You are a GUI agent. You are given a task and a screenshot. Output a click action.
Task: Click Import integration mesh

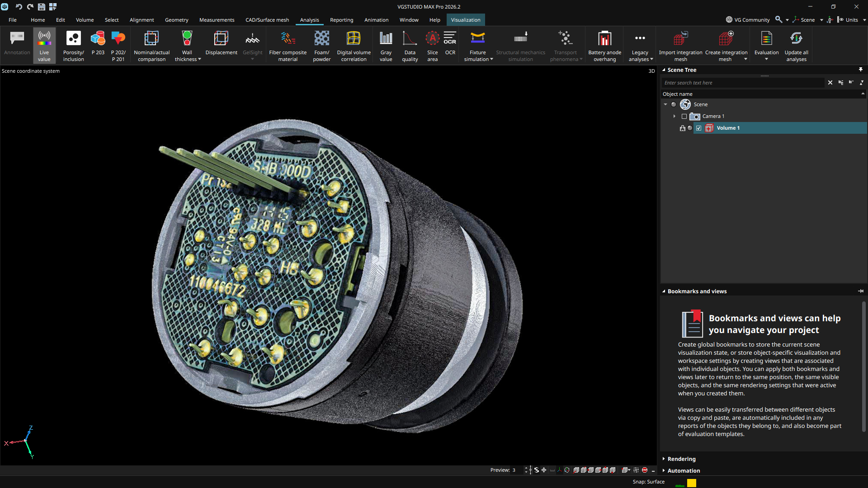(x=681, y=46)
